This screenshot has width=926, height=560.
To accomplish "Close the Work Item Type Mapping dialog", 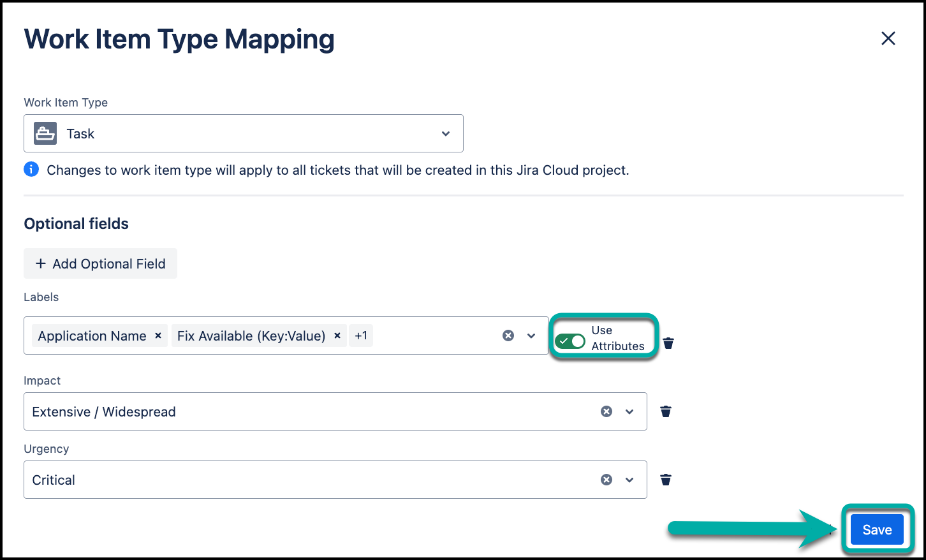I will (888, 39).
